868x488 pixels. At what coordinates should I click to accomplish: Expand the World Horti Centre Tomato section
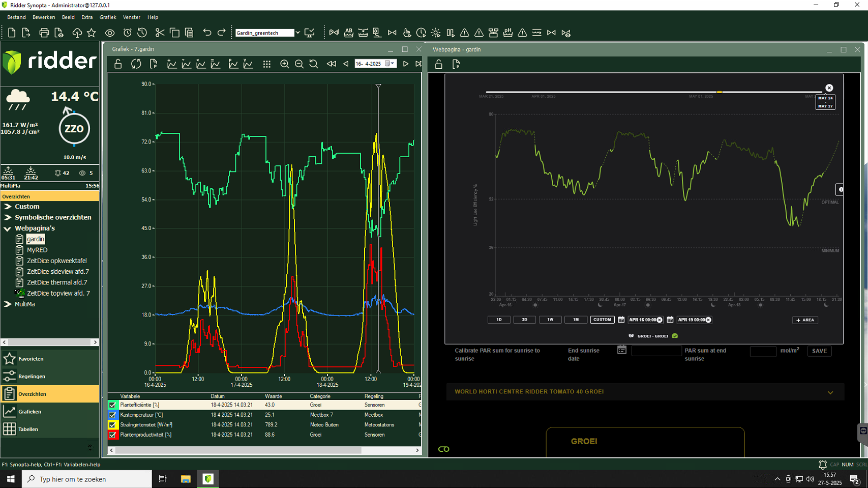(x=830, y=392)
